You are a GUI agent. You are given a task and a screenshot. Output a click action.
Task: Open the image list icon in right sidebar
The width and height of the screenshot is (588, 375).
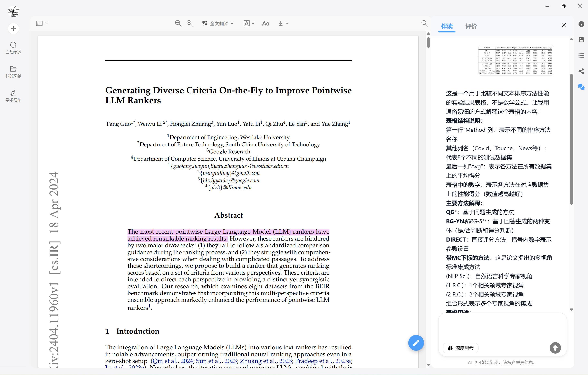point(581,40)
